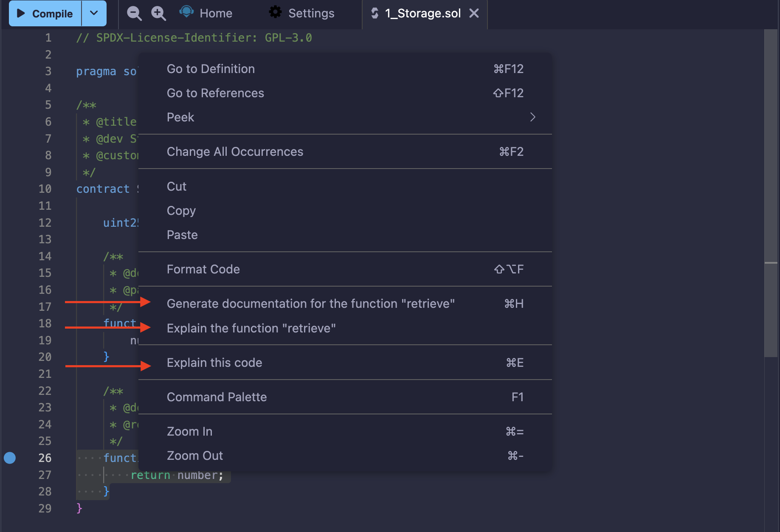Click line number 26 in the gutter
The height and width of the screenshot is (532, 780).
pos(45,458)
